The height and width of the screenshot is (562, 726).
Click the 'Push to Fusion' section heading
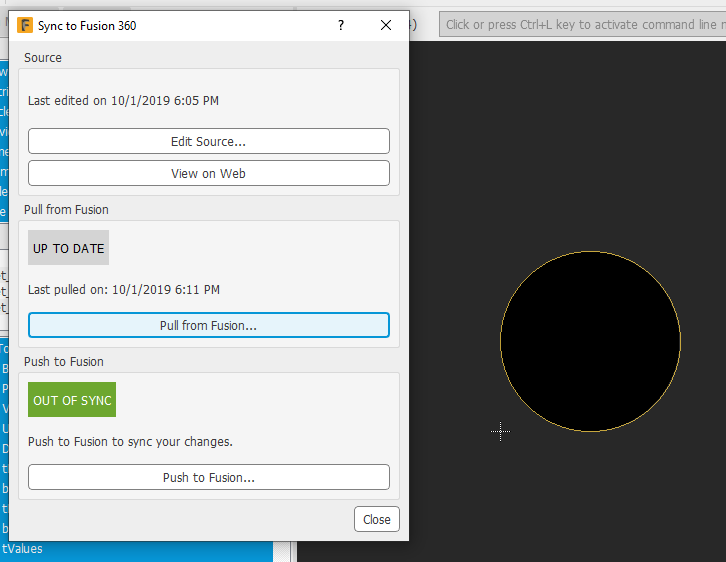(x=64, y=362)
